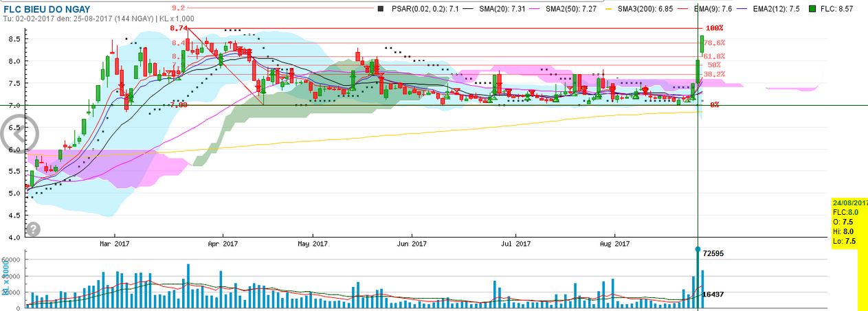Open the question mark help icon
868x311 pixels.
[34, 229]
